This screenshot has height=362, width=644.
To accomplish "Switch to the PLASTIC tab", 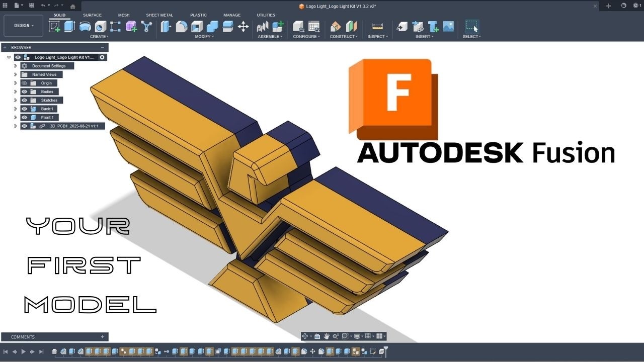I will click(x=198, y=15).
